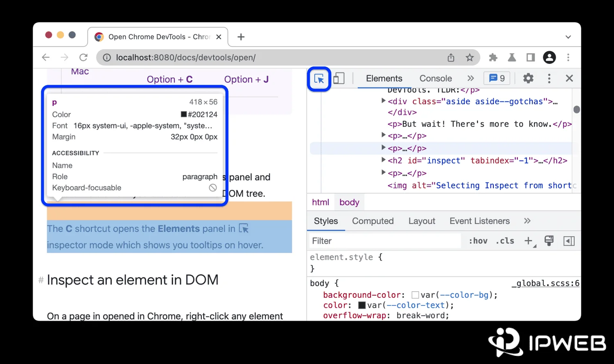The height and width of the screenshot is (364, 614).
Task: Click the # anchor beside the Inspect heading
Action: click(x=41, y=280)
